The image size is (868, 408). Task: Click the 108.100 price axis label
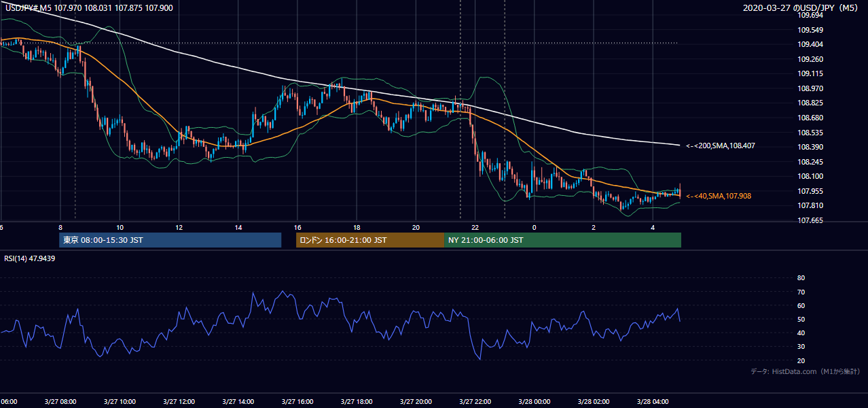[810, 176]
